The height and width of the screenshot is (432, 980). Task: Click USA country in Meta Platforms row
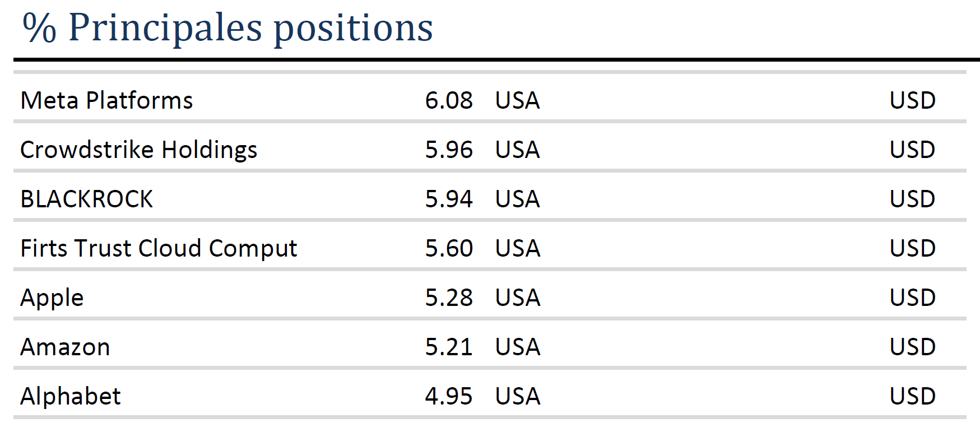(518, 101)
